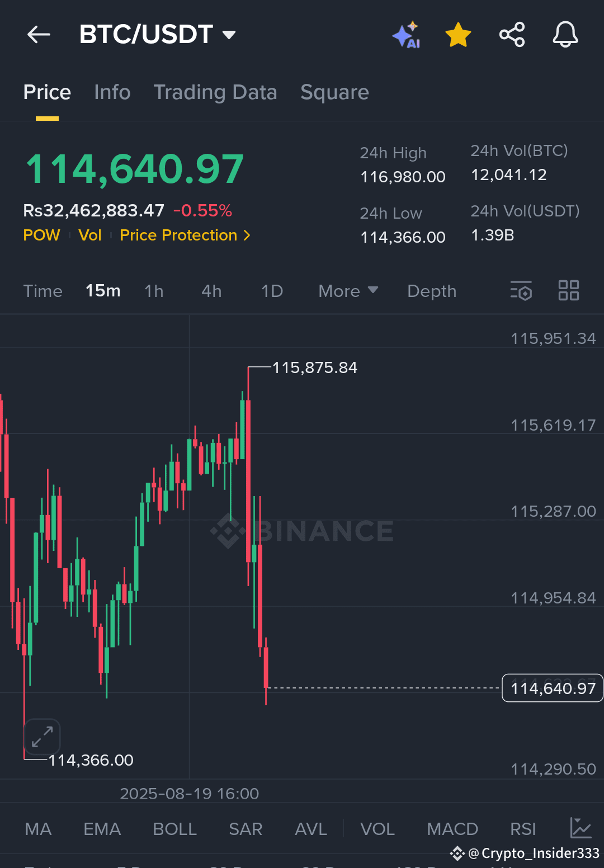Open price alert bell icon
604x868 pixels.
tap(565, 35)
